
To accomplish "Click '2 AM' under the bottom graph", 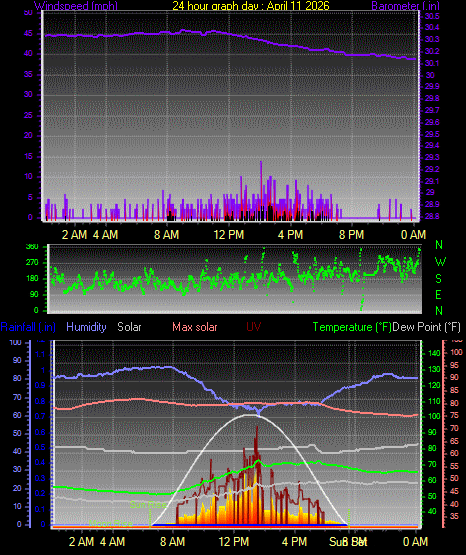I will (x=81, y=542).
